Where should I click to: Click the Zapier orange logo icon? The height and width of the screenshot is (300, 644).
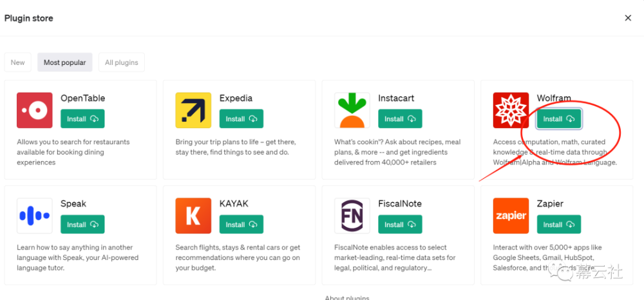coord(511,216)
